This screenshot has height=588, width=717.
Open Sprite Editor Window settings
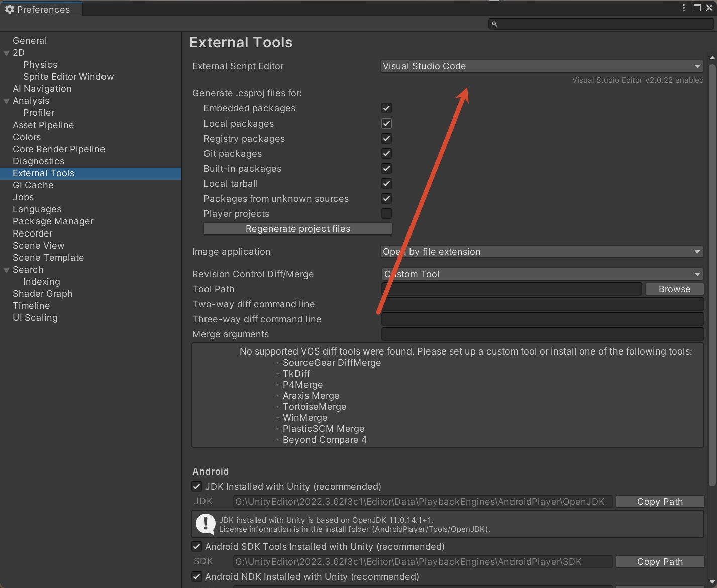click(68, 77)
